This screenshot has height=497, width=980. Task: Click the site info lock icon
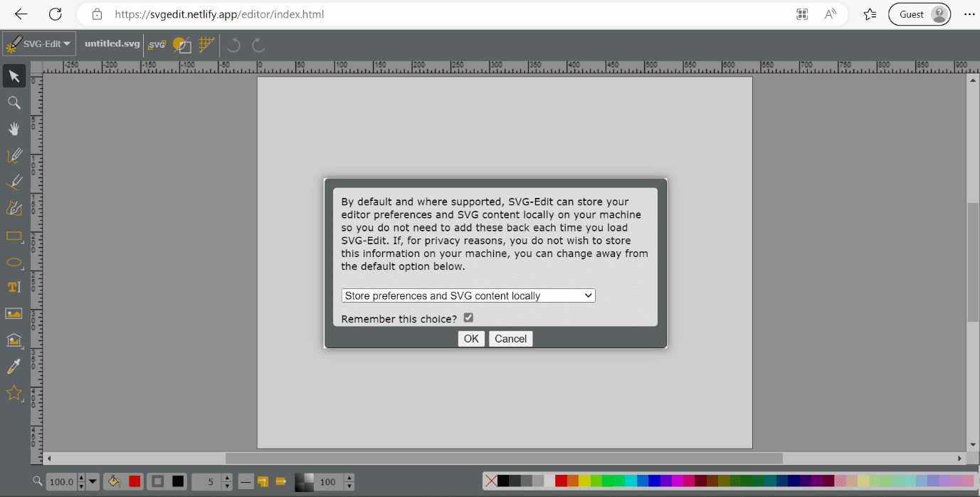(x=98, y=14)
